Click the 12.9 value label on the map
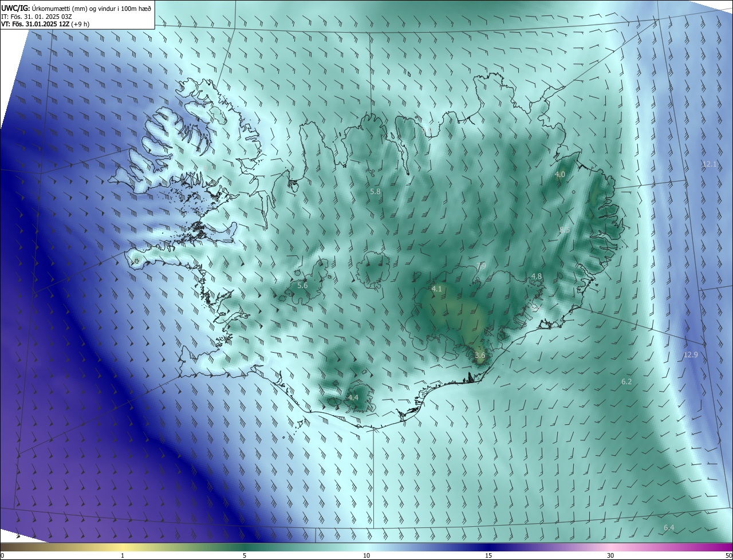 point(691,355)
